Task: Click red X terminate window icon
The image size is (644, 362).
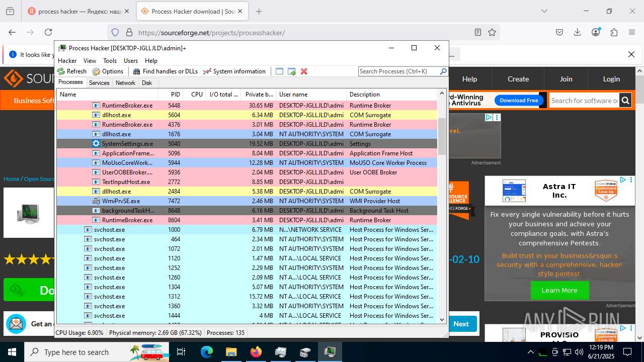Action: [x=304, y=71]
